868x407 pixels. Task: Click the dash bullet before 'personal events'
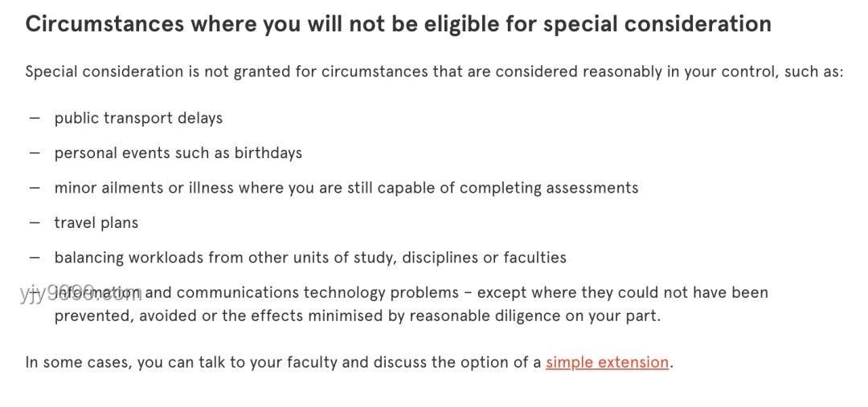pos(35,153)
